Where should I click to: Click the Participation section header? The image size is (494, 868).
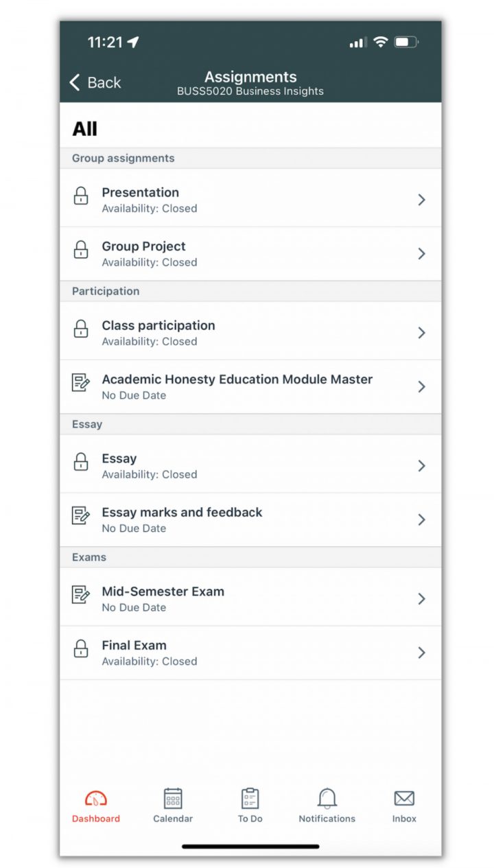point(106,291)
